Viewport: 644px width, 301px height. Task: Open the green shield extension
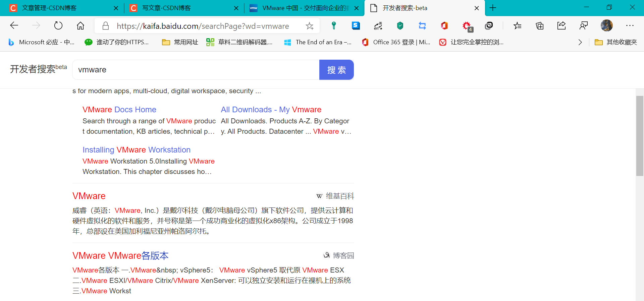[400, 25]
